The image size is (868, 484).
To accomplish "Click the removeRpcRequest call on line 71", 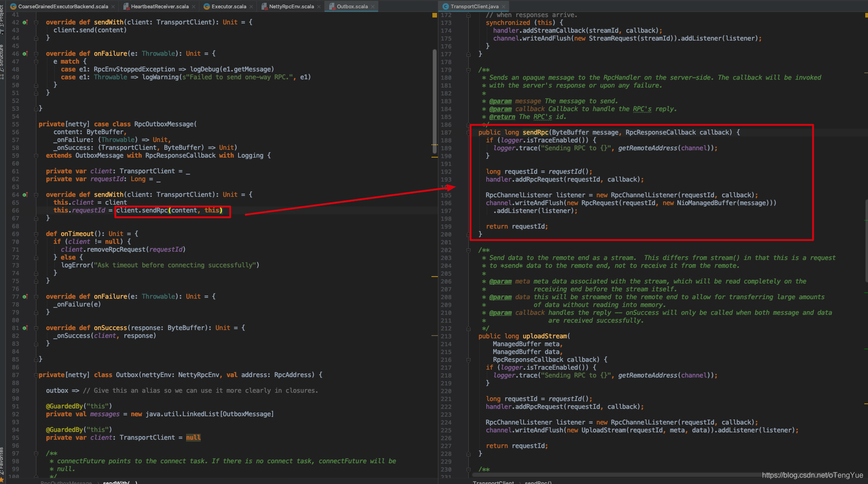I will (x=116, y=249).
